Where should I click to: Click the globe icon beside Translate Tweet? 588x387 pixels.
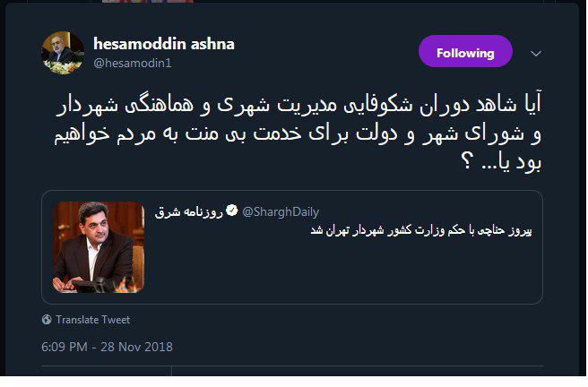(47, 320)
